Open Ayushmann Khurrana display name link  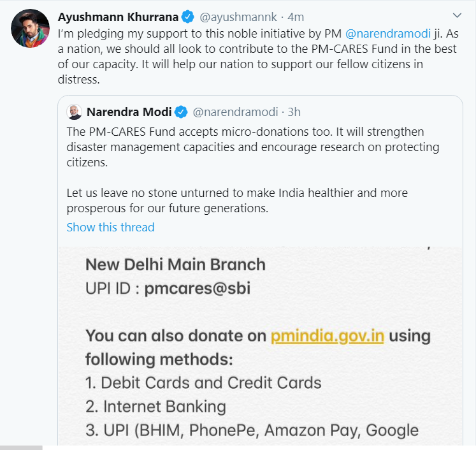[118, 17]
